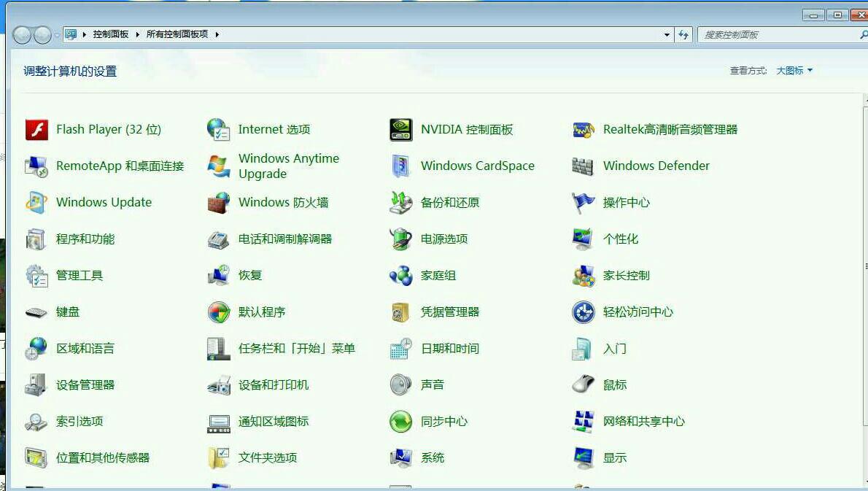Open the 鼠标 mouse icon
Viewport: 868px width, 491px height.
(x=584, y=385)
